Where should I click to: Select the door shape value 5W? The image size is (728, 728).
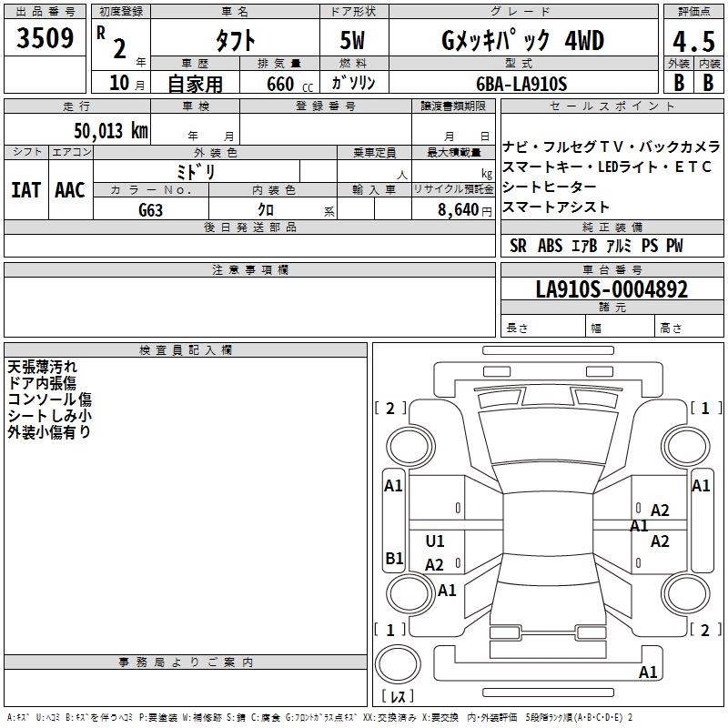click(x=353, y=40)
